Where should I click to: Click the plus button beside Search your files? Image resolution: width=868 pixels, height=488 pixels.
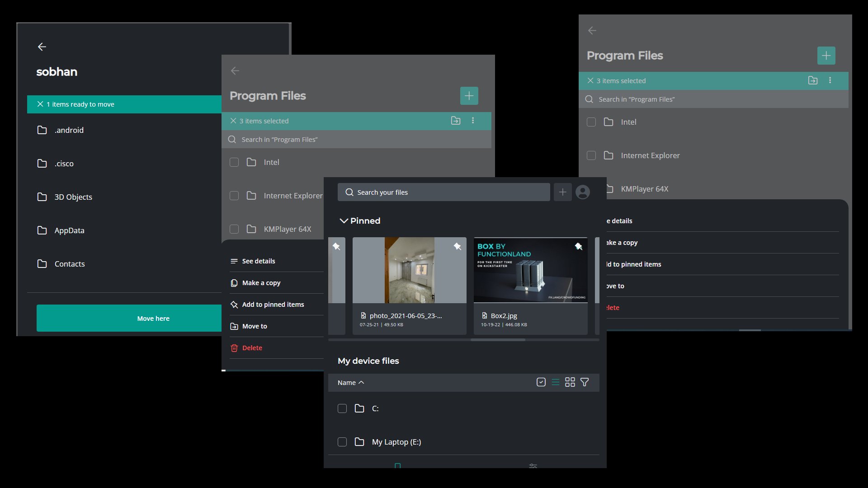[x=562, y=192]
